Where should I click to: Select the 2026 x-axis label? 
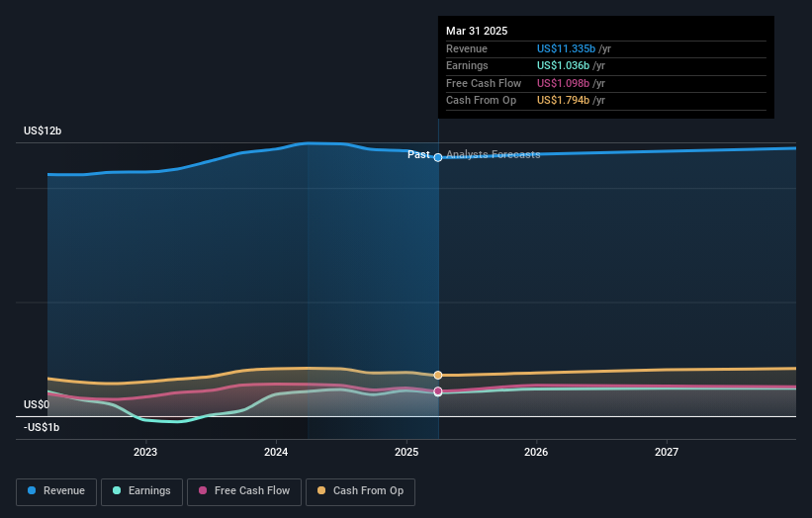point(536,453)
